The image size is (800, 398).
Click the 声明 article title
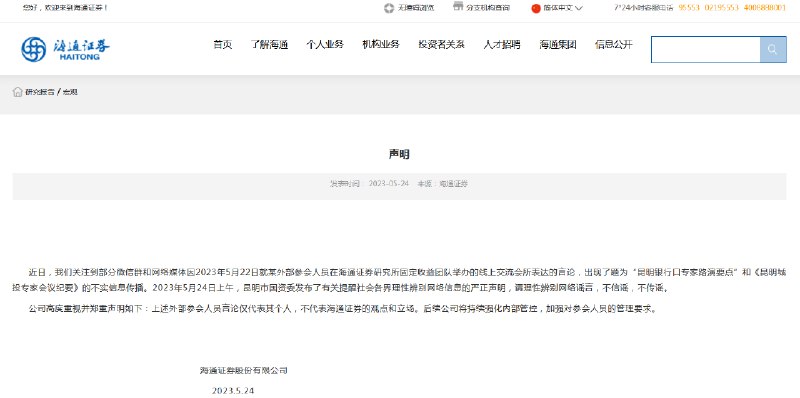click(399, 154)
